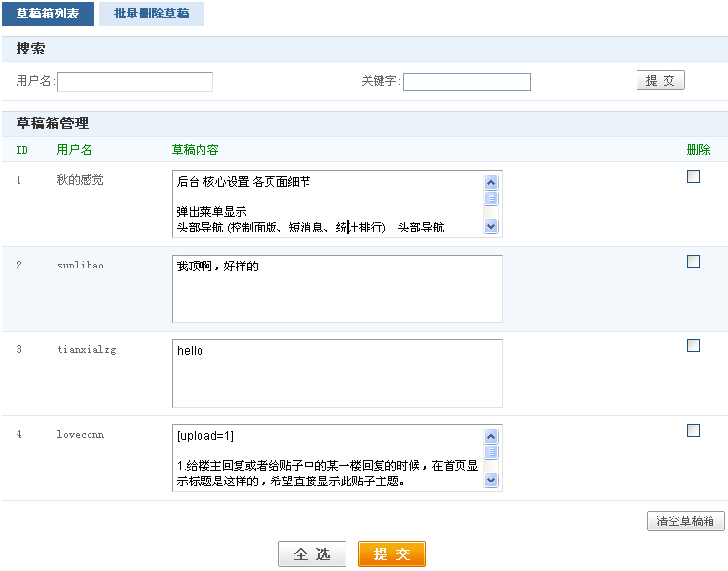Select username 秋的感觉
728x571 pixels.
80,180
